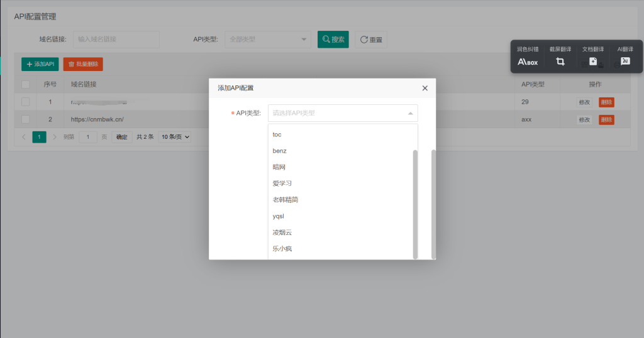Click the 批量删除 button
The height and width of the screenshot is (338, 644).
point(83,64)
